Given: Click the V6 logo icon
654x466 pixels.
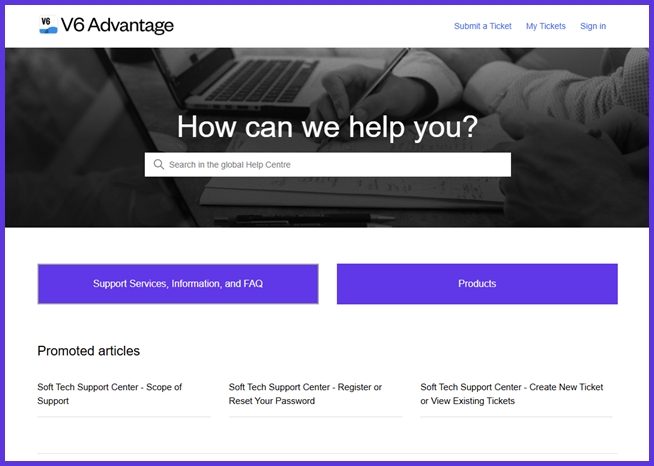Looking at the screenshot, I should pos(47,25).
